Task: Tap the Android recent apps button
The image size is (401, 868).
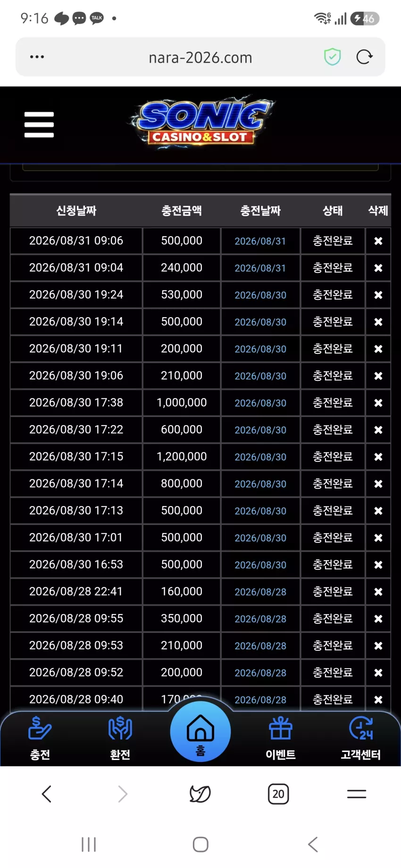Action: (x=89, y=844)
